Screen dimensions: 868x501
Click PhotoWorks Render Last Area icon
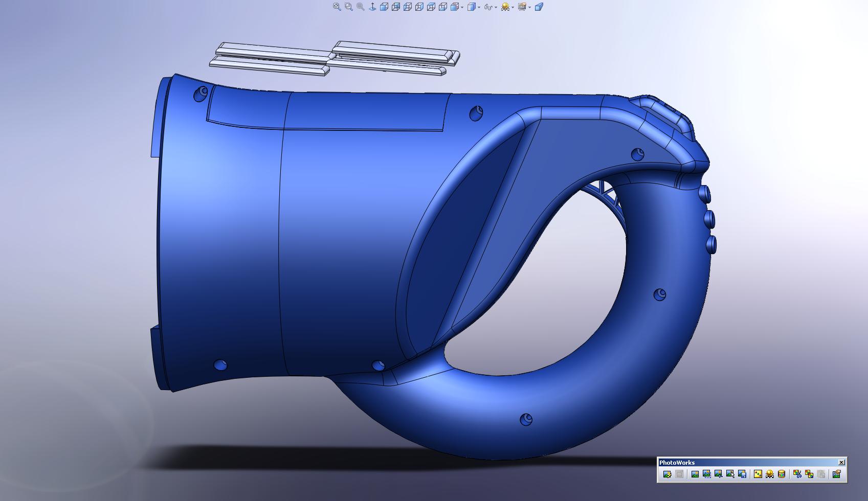pos(719,474)
